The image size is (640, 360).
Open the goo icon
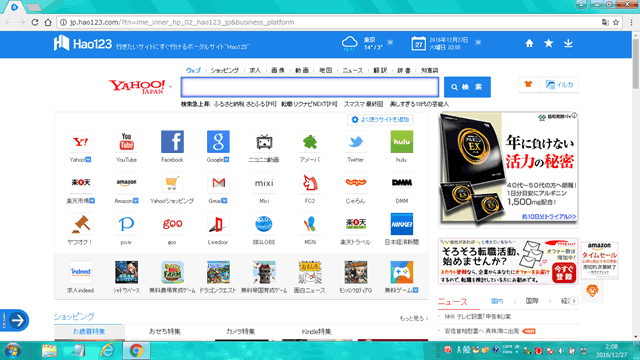(172, 224)
